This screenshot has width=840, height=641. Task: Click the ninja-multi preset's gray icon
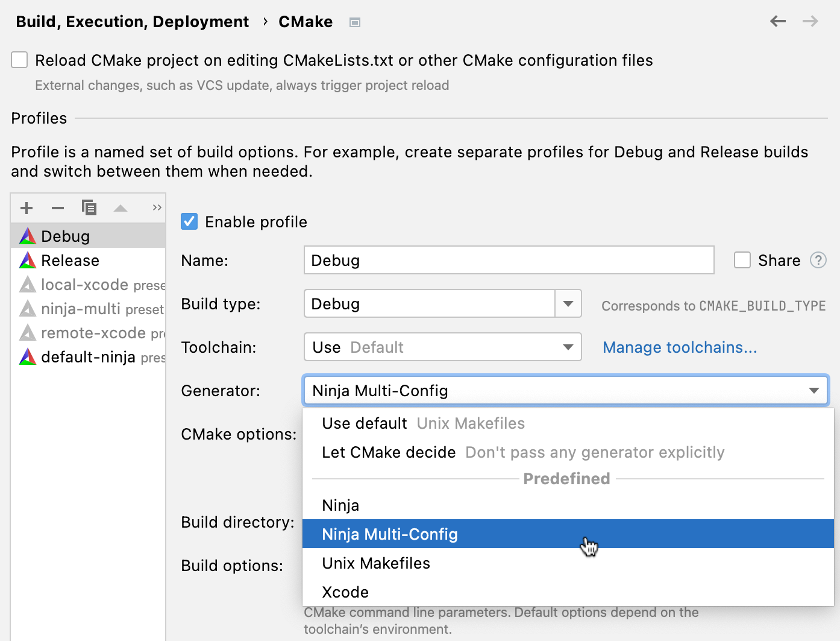point(28,308)
